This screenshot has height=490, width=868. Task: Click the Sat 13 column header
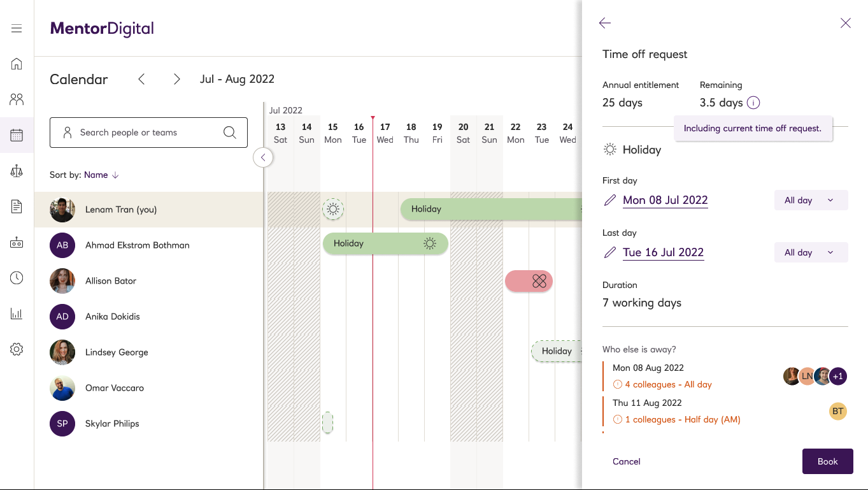coord(280,133)
